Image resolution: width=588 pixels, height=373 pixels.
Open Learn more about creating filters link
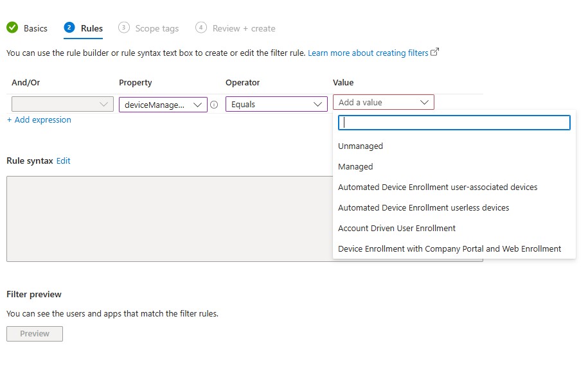(x=368, y=53)
